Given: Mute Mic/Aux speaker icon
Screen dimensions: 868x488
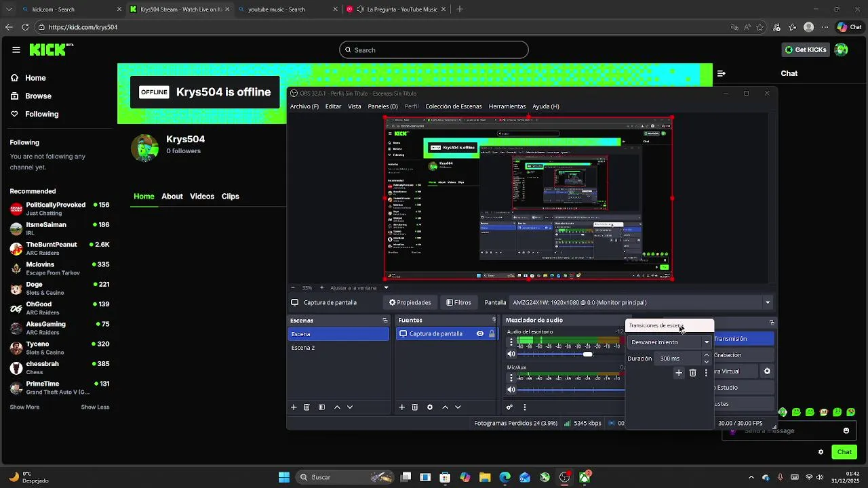Looking at the screenshot, I should (x=511, y=390).
